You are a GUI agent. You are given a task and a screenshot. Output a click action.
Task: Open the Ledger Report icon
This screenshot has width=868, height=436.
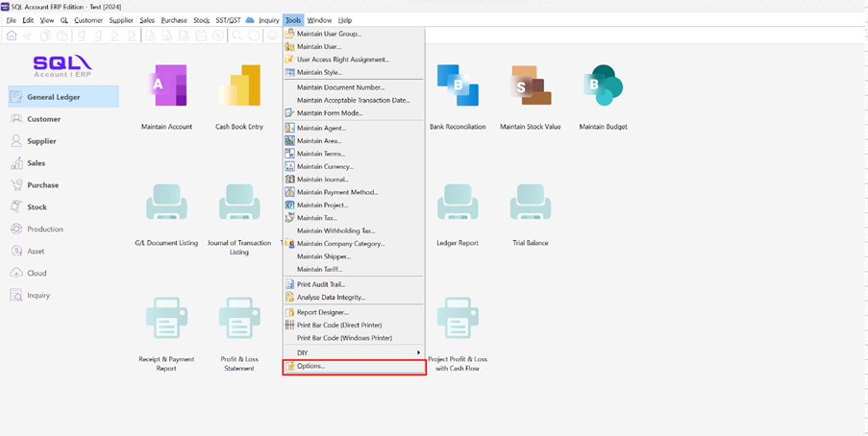tap(458, 204)
